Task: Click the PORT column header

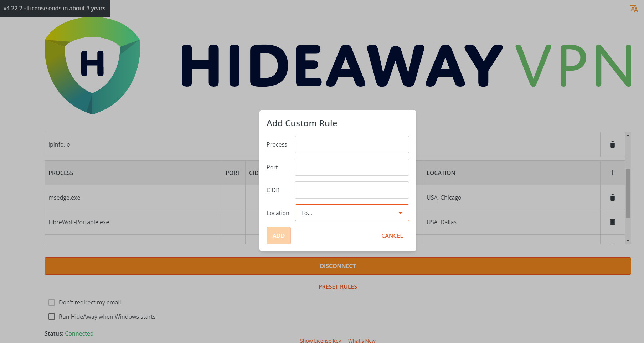Action: click(x=233, y=173)
